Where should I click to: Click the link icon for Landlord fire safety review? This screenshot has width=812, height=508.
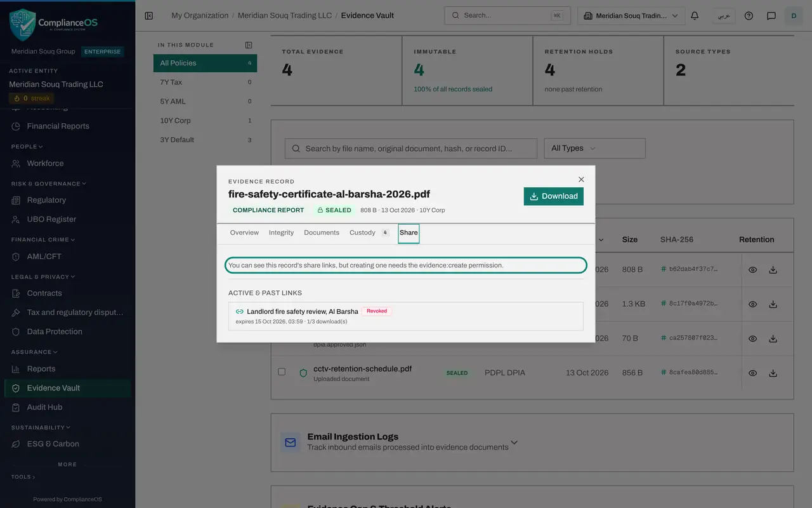[240, 312]
